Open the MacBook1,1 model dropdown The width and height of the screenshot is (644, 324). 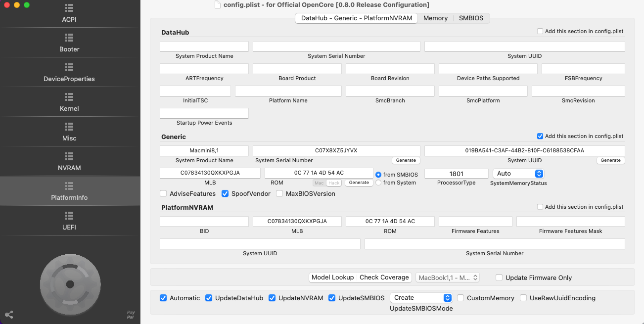(x=448, y=278)
